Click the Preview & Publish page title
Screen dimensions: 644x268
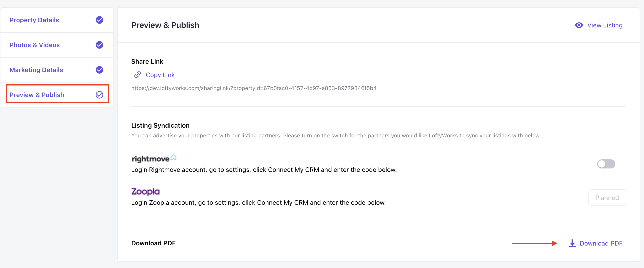coord(165,25)
